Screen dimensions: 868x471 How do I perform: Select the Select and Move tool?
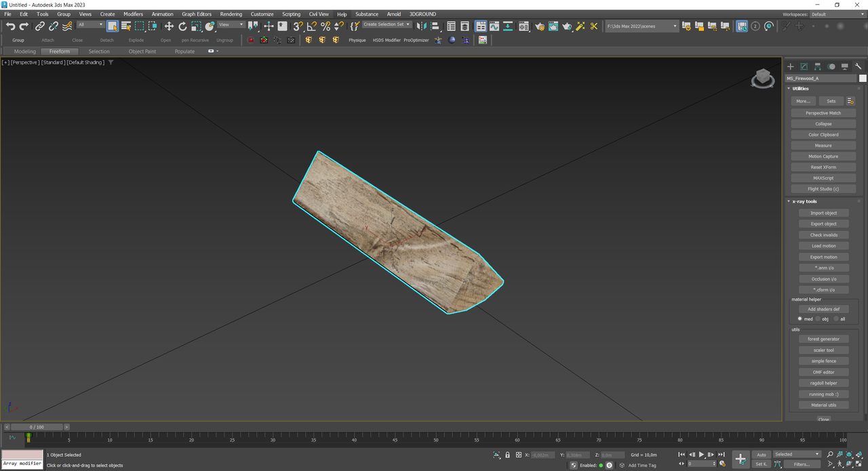pos(169,26)
